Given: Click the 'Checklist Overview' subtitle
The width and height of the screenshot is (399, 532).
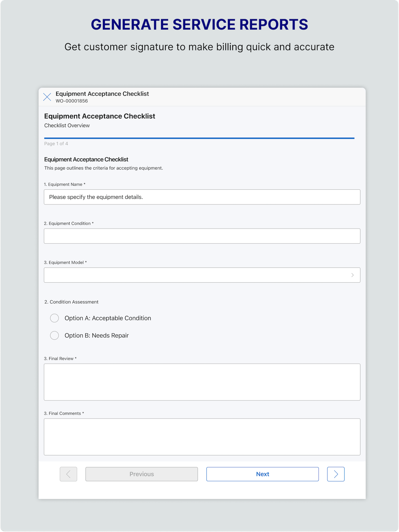Looking at the screenshot, I should coord(67,125).
